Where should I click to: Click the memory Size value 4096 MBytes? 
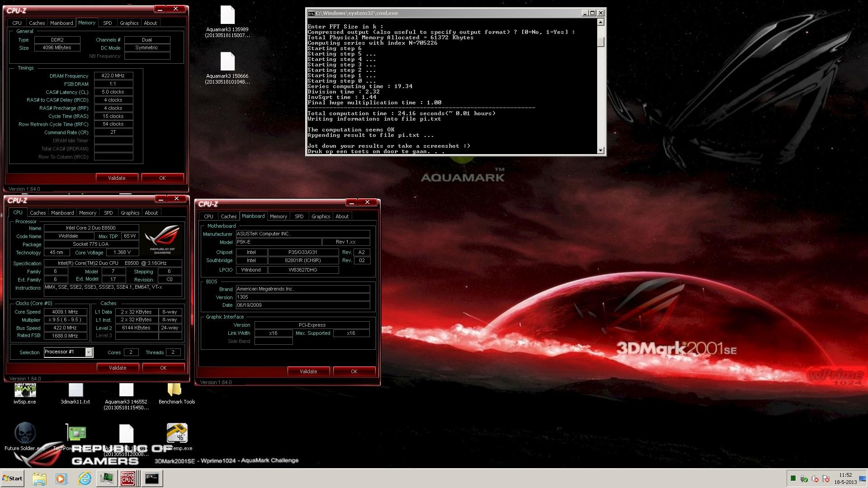click(57, 48)
